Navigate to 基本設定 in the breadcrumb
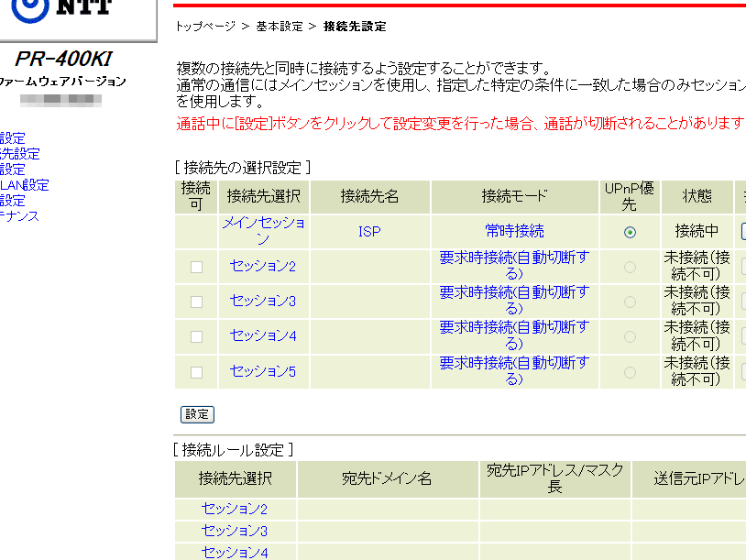746x560 pixels. click(279, 27)
